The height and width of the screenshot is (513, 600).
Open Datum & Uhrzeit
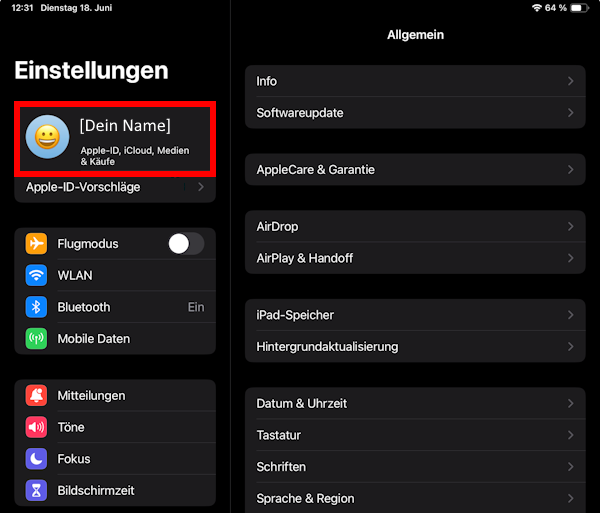click(x=415, y=403)
